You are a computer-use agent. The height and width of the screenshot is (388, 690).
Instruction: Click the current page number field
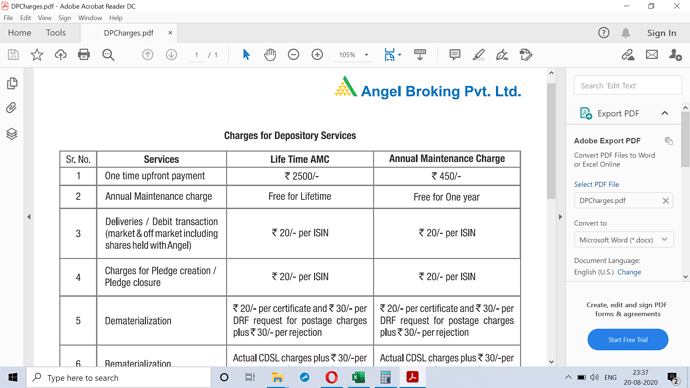click(x=196, y=55)
